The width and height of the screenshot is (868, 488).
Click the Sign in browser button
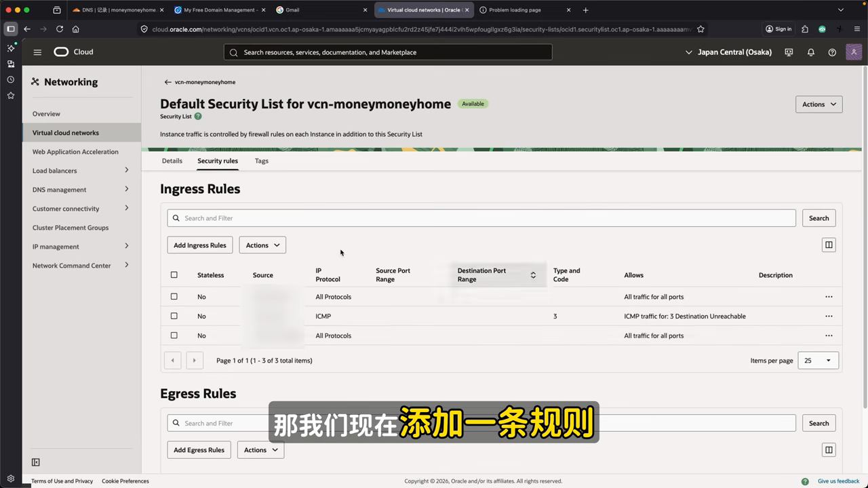tap(778, 29)
